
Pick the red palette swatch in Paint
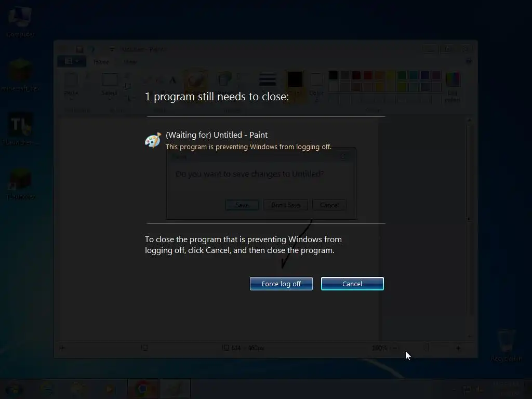[x=367, y=75]
